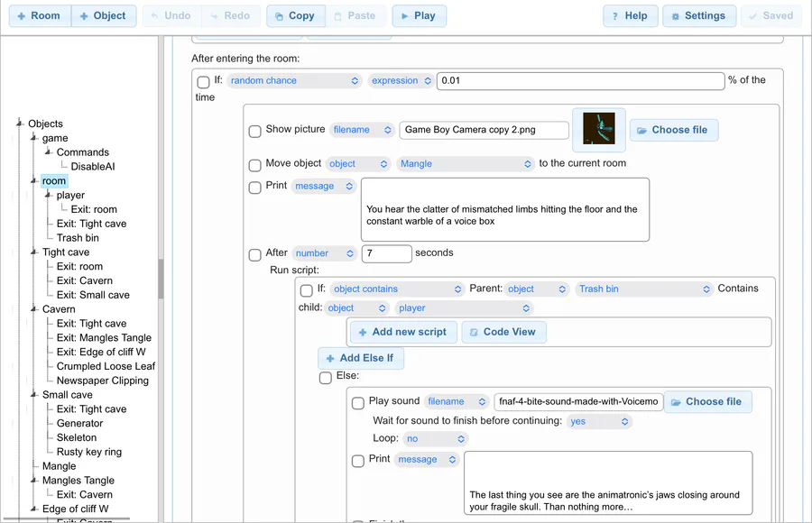Click the Paste toolbar button
Image resolution: width=812 pixels, height=523 pixels.
pyautogui.click(x=355, y=16)
